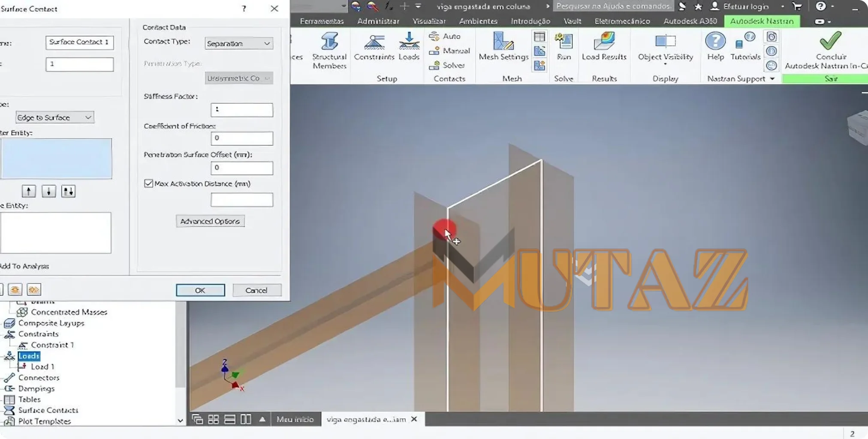Screen dimensions: 868x439
Task: Click shopping cart icon in title bar
Action: [x=797, y=6]
